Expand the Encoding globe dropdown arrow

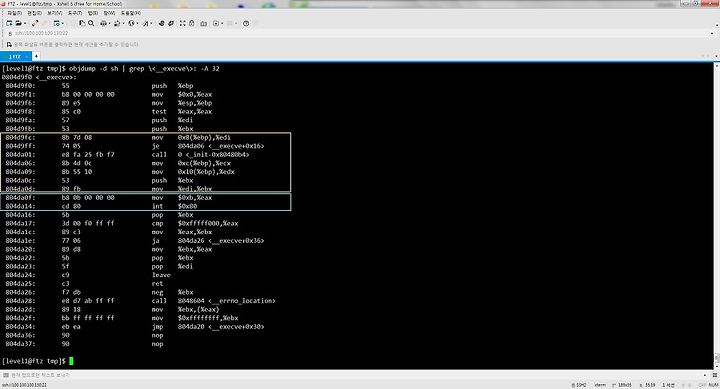[x=137, y=23]
